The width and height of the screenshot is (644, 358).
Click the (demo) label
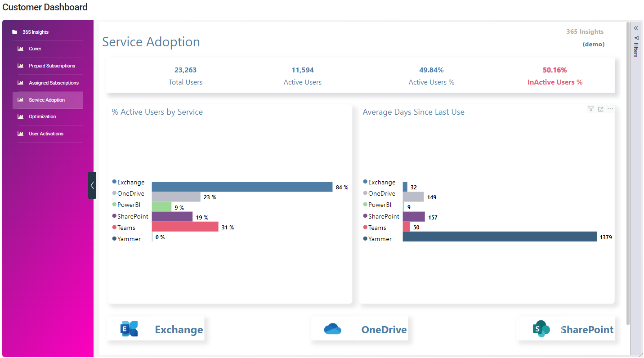pyautogui.click(x=594, y=44)
